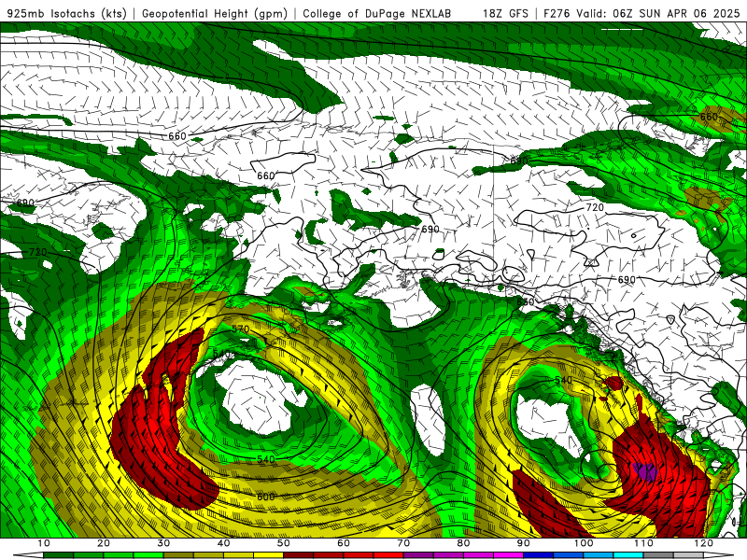Click the purple wind maximum spot on map

coord(645,471)
